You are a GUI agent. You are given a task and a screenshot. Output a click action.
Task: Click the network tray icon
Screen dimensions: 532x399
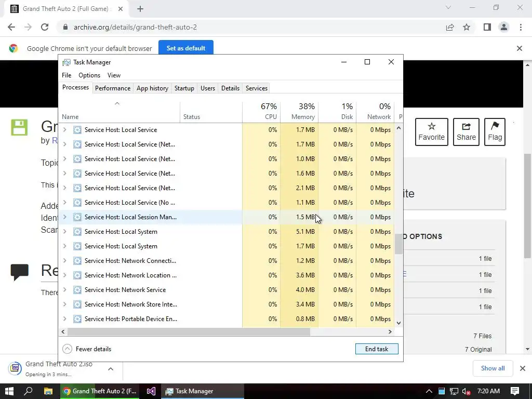tap(454, 391)
